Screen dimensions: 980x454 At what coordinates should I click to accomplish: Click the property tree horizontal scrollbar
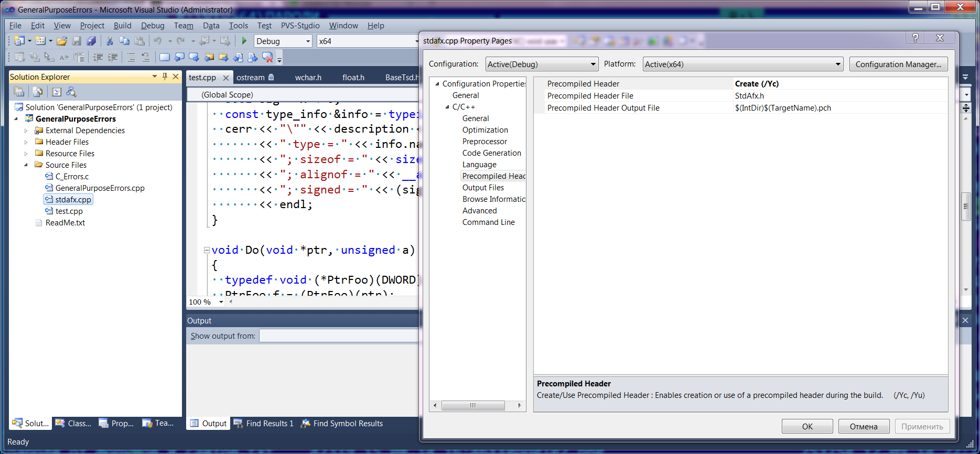click(x=473, y=405)
